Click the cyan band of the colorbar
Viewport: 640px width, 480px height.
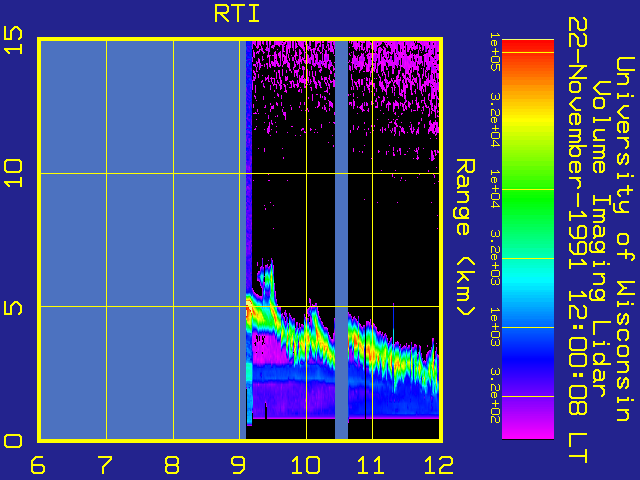pyautogui.click(x=528, y=282)
